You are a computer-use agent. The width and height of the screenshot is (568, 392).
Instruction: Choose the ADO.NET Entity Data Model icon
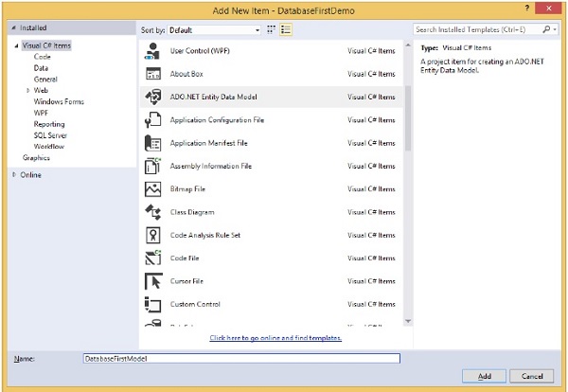(152, 97)
